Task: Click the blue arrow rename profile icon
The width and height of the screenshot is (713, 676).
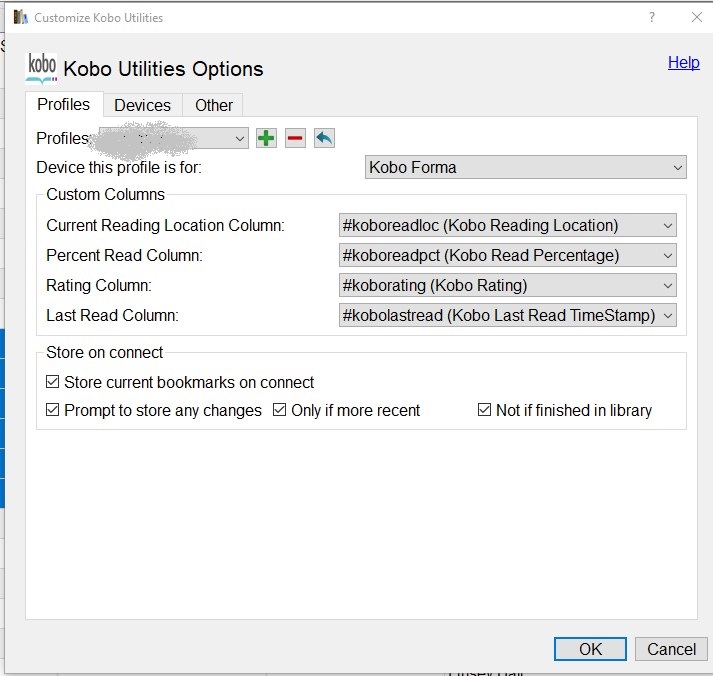Action: coord(324,138)
